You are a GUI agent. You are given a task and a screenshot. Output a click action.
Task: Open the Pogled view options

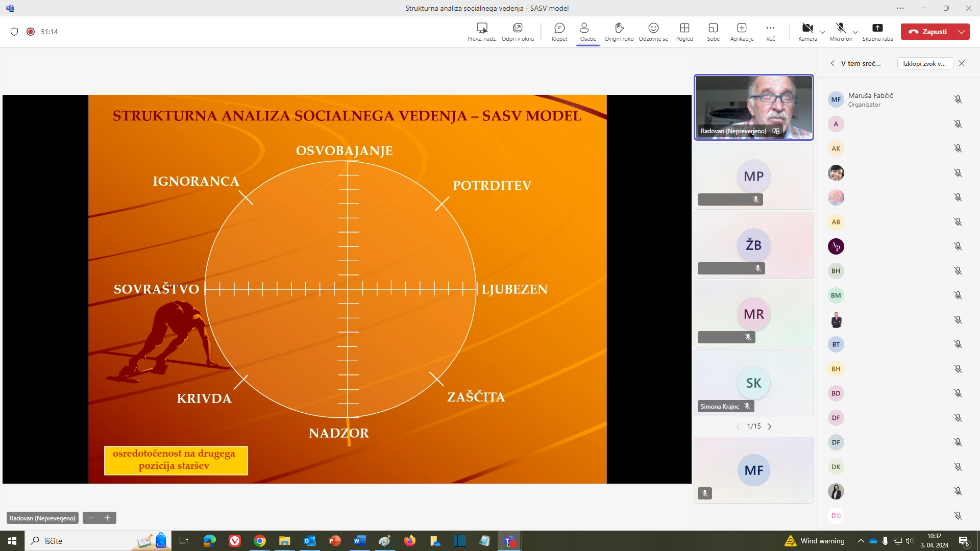(x=684, y=32)
